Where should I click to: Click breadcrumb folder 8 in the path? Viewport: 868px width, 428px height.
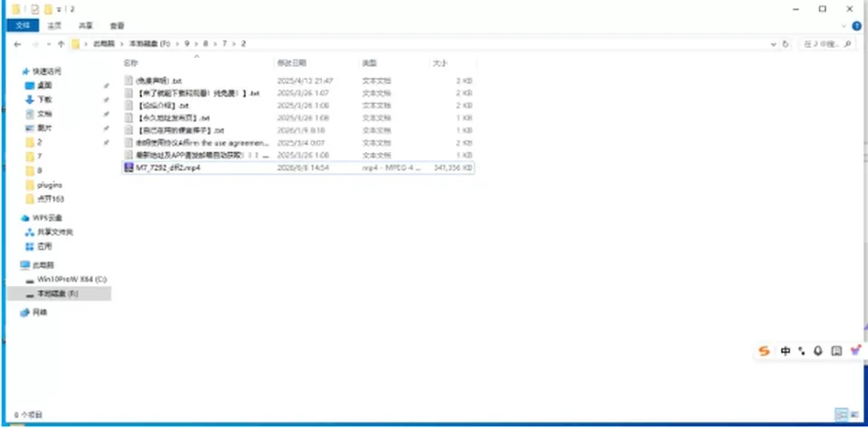click(205, 43)
